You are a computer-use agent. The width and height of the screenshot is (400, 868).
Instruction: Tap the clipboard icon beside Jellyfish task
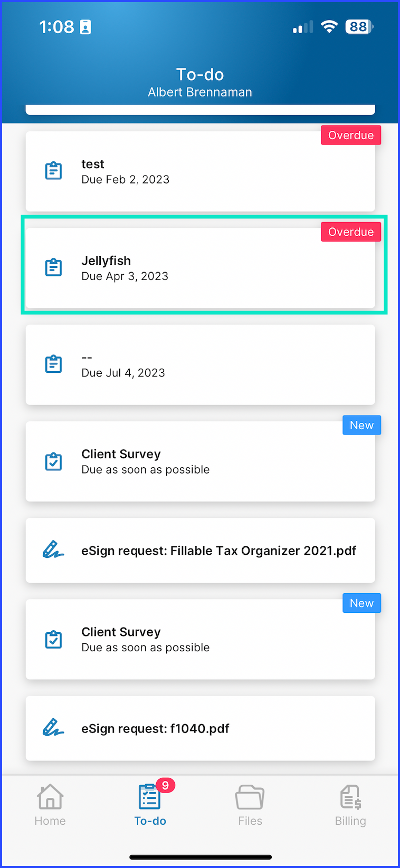[x=53, y=267]
